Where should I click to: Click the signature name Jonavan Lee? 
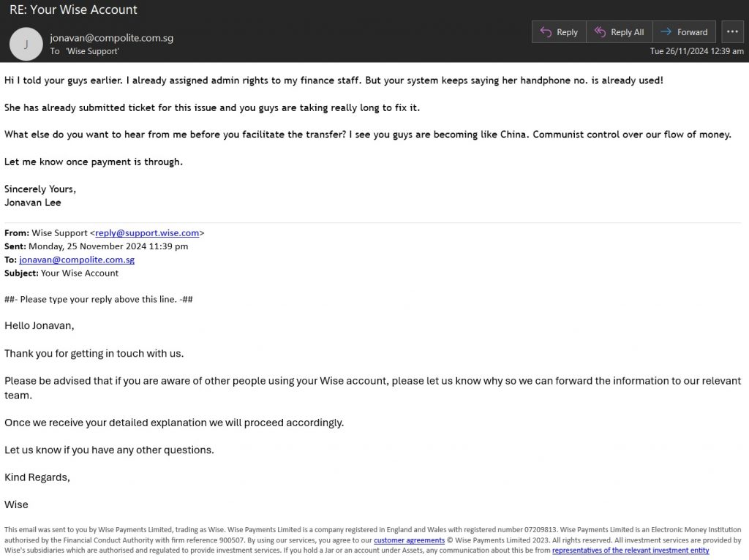coord(32,203)
